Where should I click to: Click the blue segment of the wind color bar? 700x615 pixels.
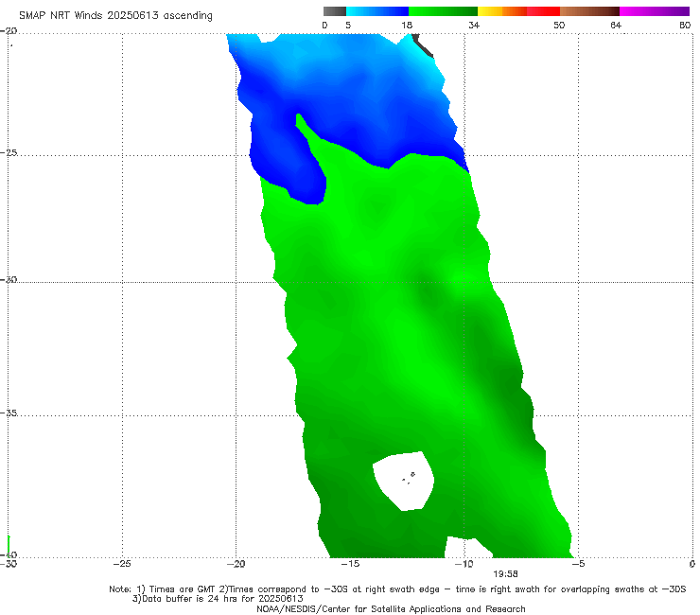pos(377,11)
